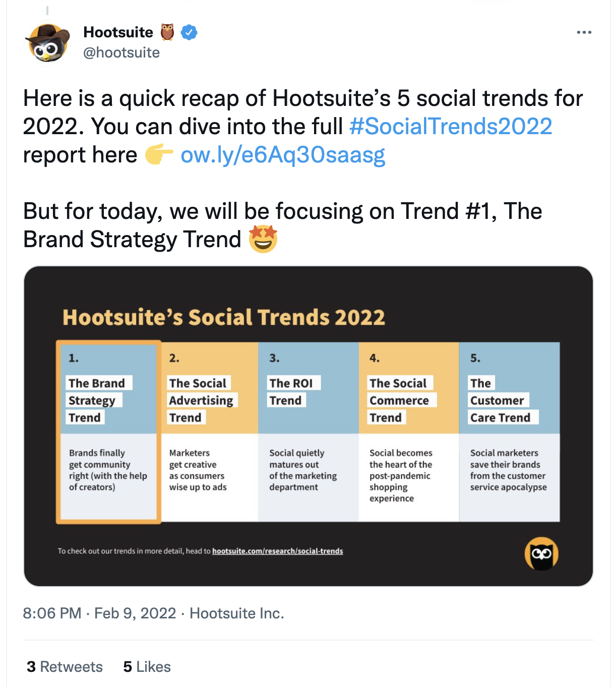Click the blue verified checkmark badge
Viewport: 616px width, 687px height.
(188, 32)
